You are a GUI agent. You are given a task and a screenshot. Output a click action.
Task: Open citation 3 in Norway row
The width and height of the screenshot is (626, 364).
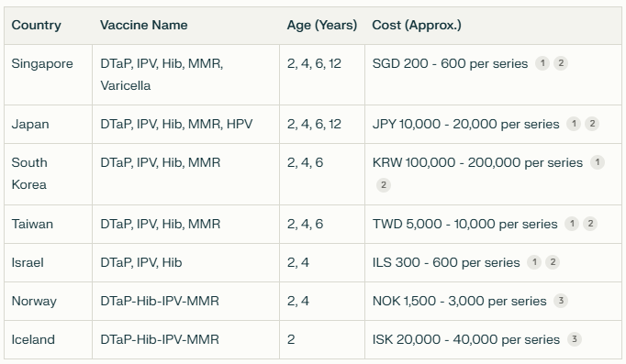pos(561,301)
